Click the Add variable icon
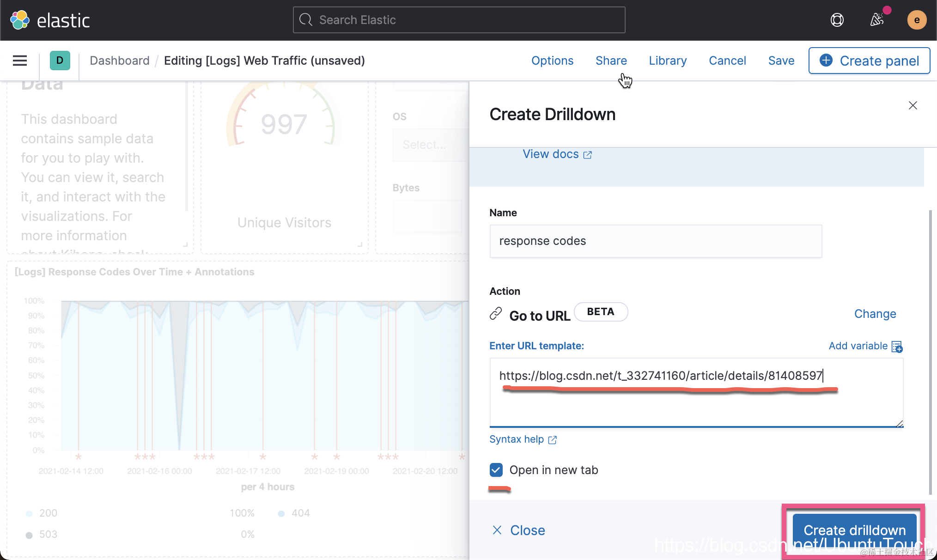The width and height of the screenshot is (937, 560). (897, 347)
